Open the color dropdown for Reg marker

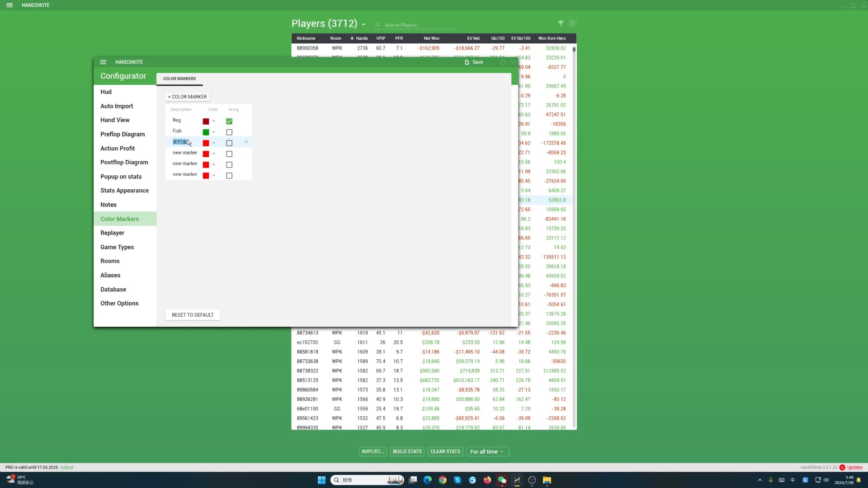[x=214, y=122]
